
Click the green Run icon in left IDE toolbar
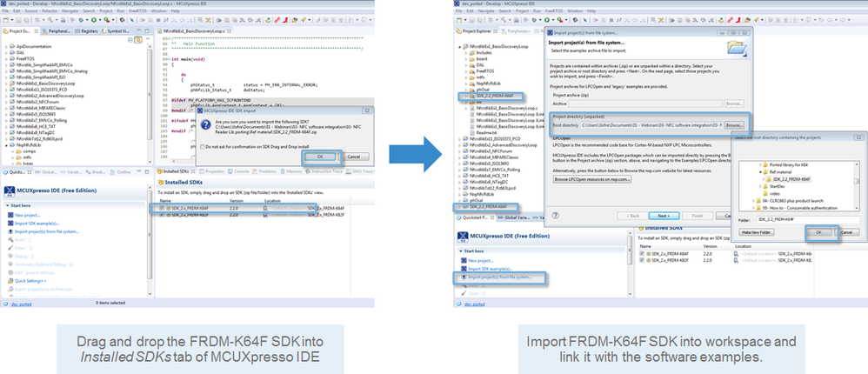[x=94, y=20]
